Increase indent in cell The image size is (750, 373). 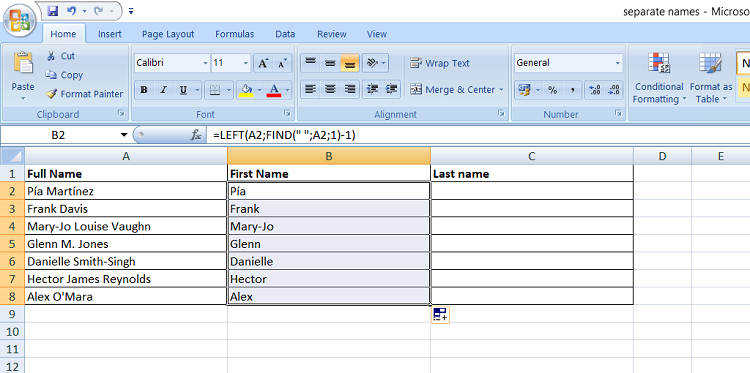[x=391, y=89]
